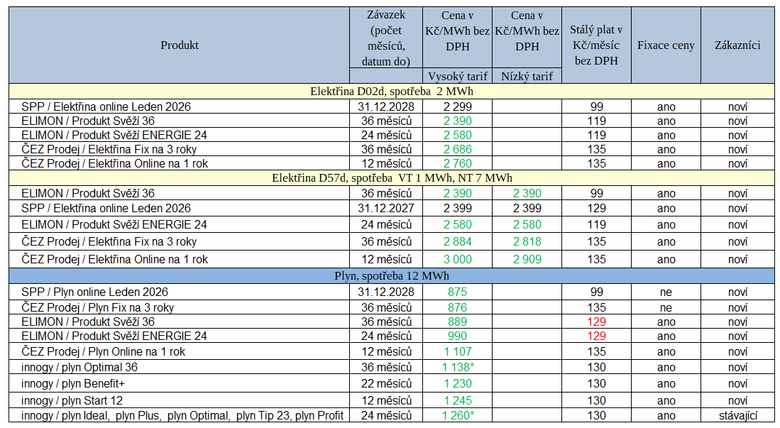Click the Zákazníci column header
The width and height of the screenshot is (780, 428).
tap(738, 45)
